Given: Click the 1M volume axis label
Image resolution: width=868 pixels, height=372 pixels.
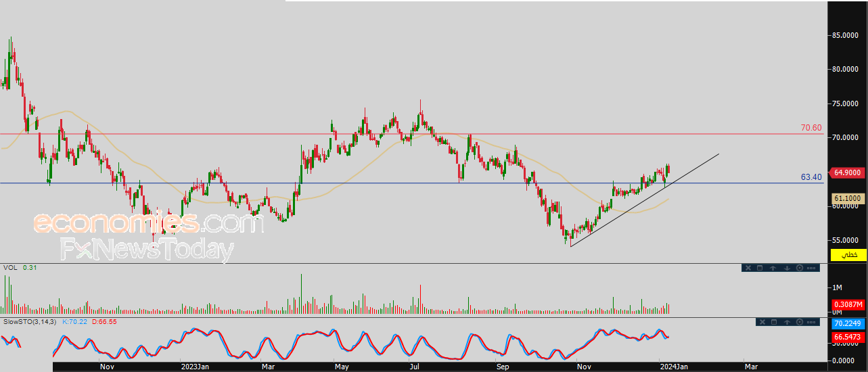Looking at the screenshot, I should [x=837, y=287].
